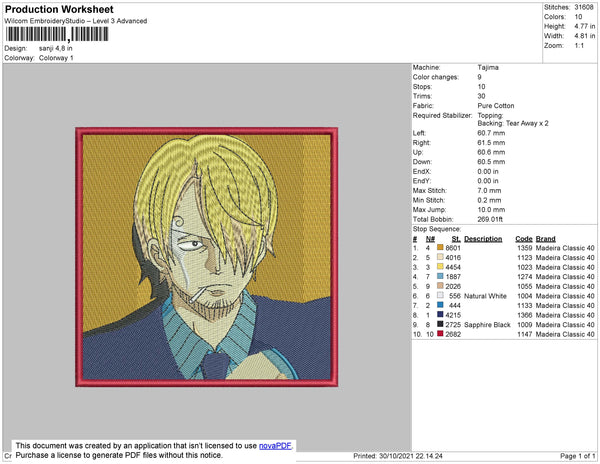
Task: Click the Max Jump value '10.0 mm'
Action: coord(491,210)
